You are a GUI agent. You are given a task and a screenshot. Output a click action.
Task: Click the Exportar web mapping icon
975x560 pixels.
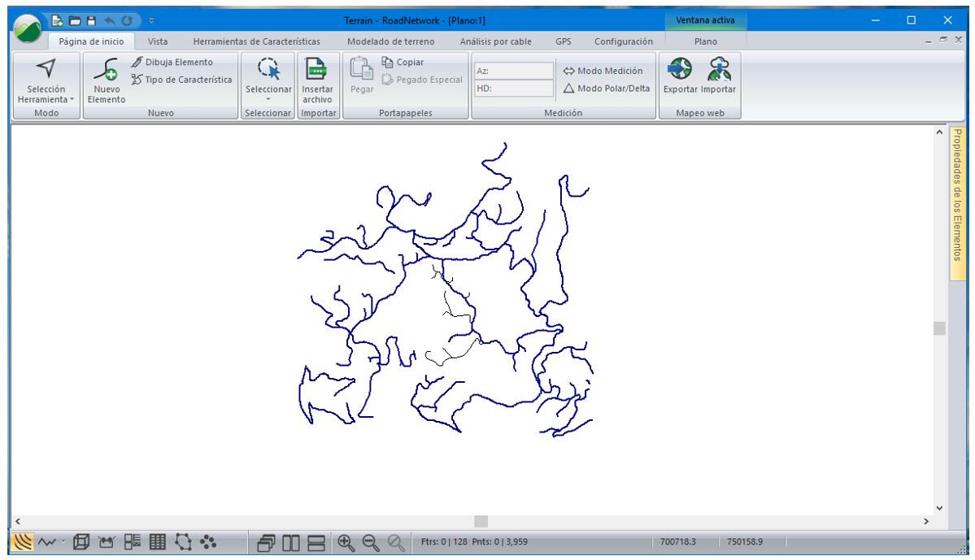pos(680,70)
